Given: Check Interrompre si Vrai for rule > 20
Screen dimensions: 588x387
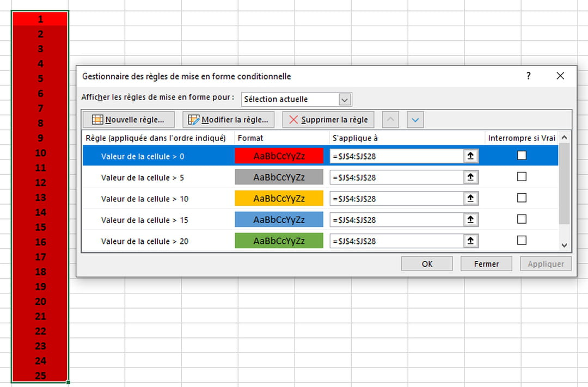Looking at the screenshot, I should point(522,240).
